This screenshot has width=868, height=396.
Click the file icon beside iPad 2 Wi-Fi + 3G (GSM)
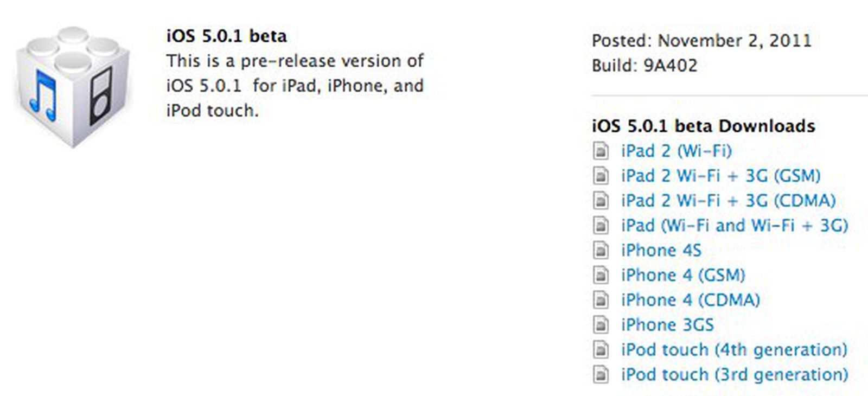coord(601,176)
